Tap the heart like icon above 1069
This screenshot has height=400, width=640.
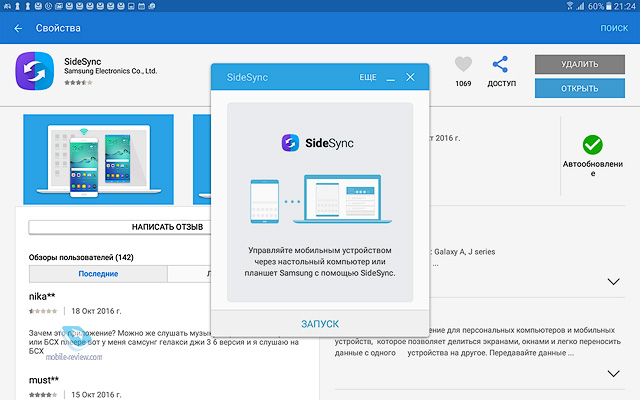[462, 65]
